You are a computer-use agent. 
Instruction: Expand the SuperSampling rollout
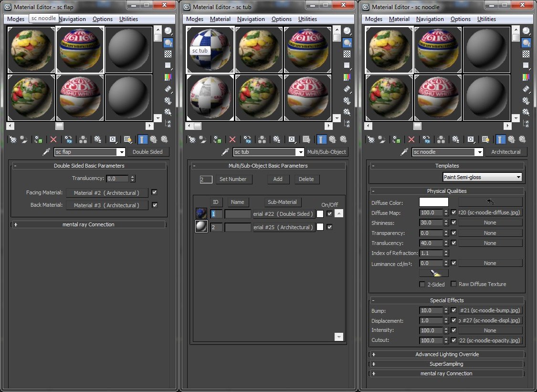(x=447, y=364)
